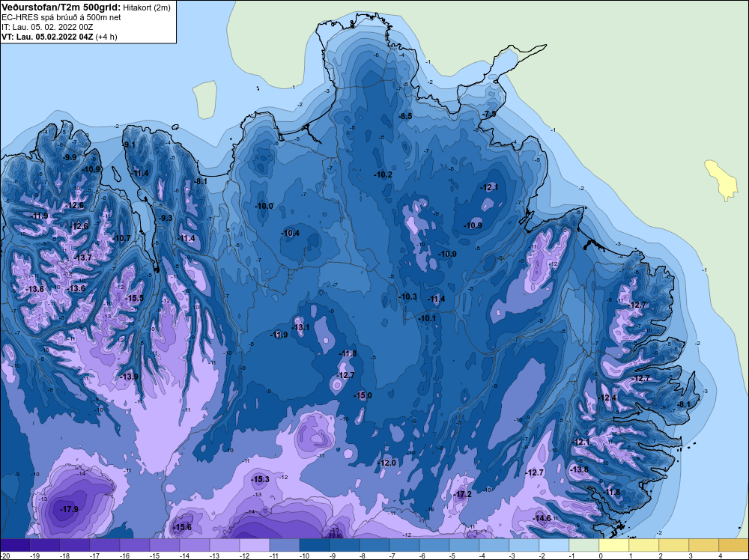
Task: Select the -12.0 temperature label
Action: pyautogui.click(x=387, y=463)
